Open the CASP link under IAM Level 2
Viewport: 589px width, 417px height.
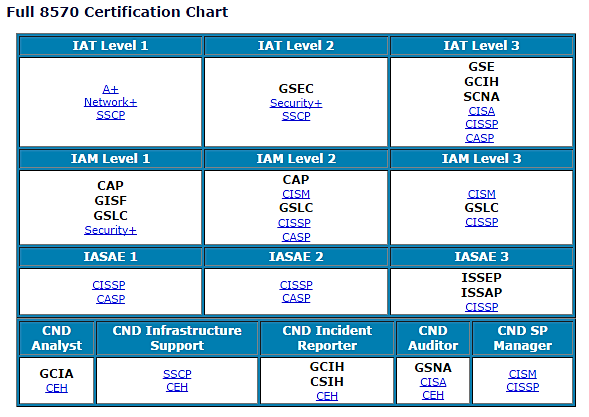[296, 237]
